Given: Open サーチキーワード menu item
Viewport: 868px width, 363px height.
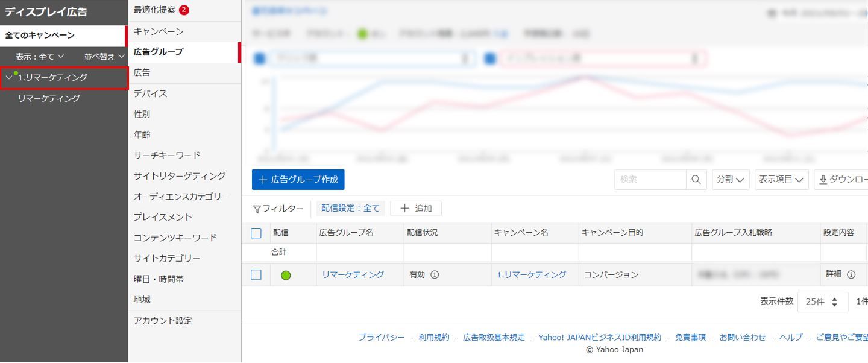Looking at the screenshot, I should [x=167, y=155].
